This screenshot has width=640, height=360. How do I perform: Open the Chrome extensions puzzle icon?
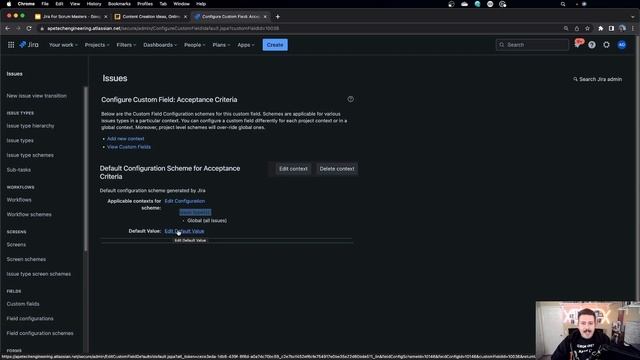601,29
